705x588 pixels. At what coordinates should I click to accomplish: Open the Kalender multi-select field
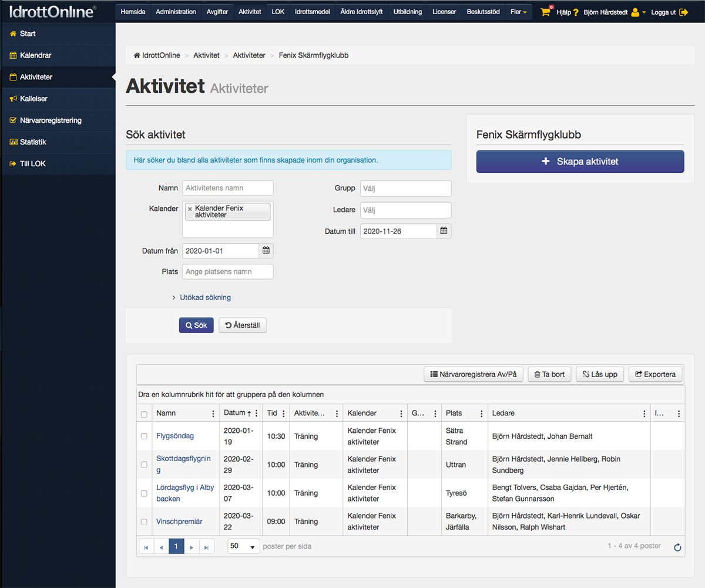point(228,219)
